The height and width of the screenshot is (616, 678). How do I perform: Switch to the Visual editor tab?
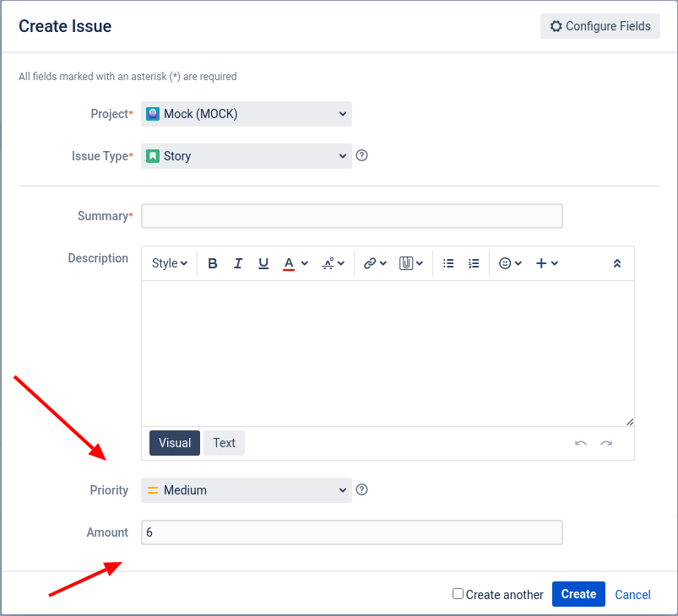coord(175,443)
